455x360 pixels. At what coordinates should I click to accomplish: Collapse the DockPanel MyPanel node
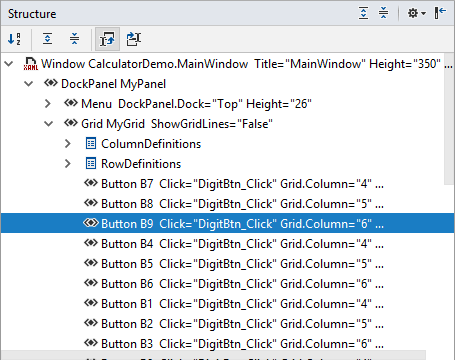pos(29,84)
